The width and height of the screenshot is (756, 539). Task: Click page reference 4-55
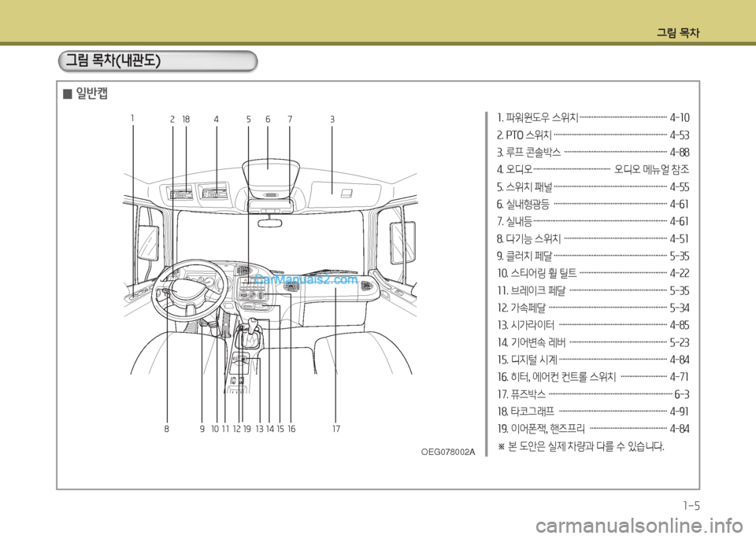680,187
